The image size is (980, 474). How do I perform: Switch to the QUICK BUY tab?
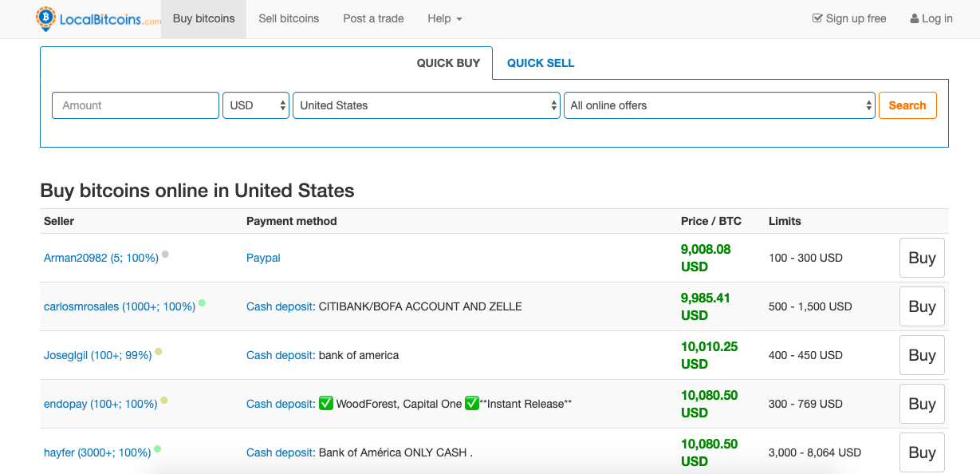pyautogui.click(x=448, y=63)
